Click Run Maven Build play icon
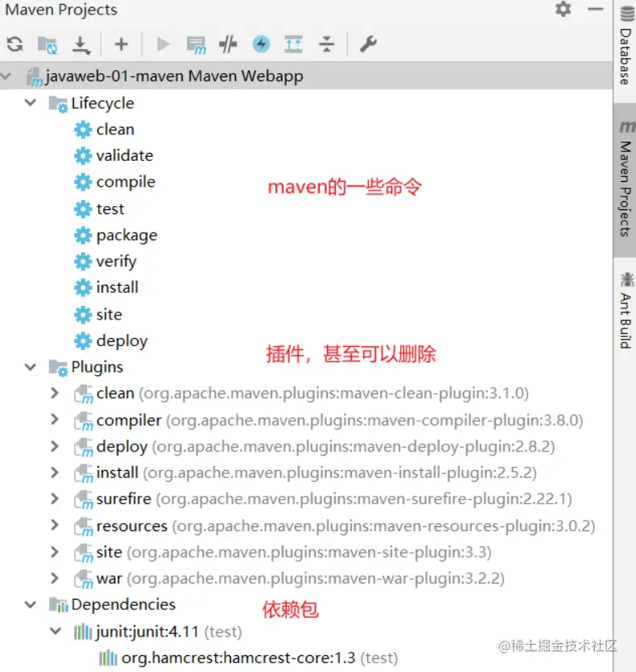 click(163, 44)
